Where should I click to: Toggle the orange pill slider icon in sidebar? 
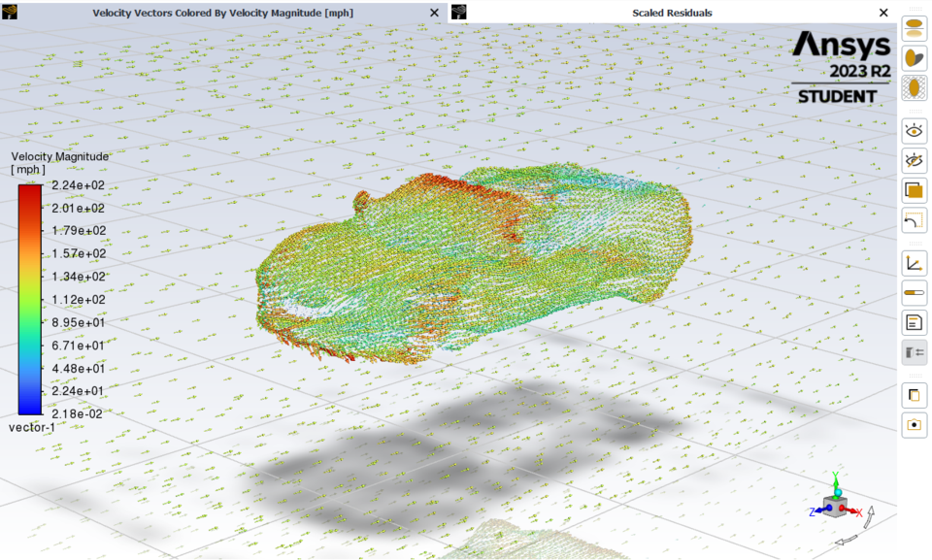pyautogui.click(x=914, y=291)
